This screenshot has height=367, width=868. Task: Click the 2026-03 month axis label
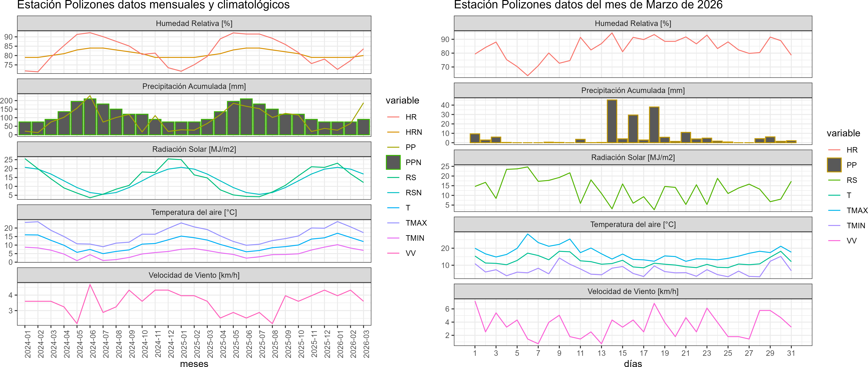pos(366,344)
